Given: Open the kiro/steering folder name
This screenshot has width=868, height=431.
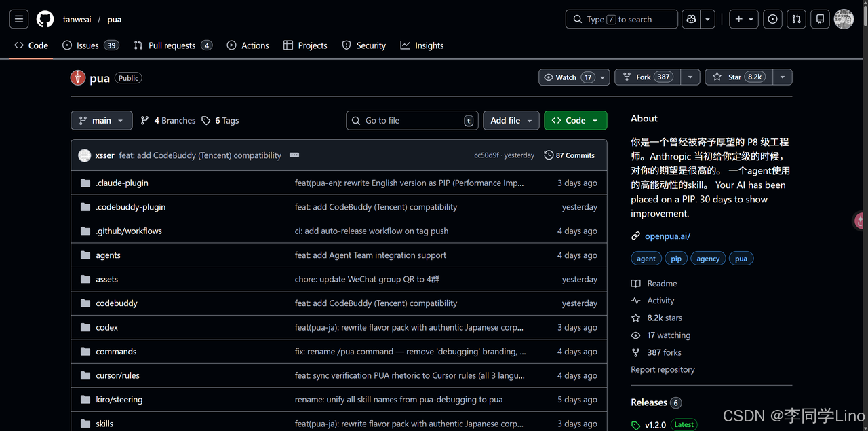Looking at the screenshot, I should (x=119, y=400).
